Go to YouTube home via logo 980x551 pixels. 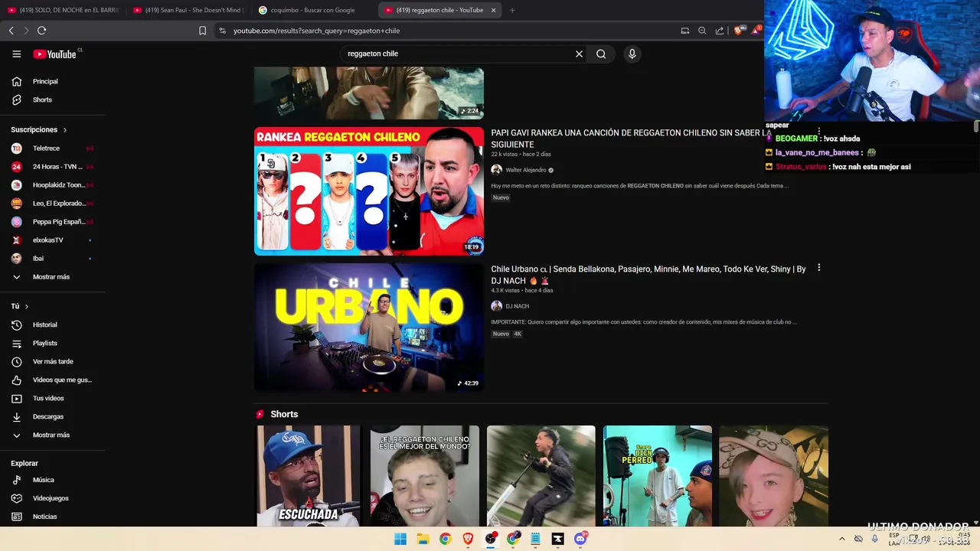pos(55,54)
